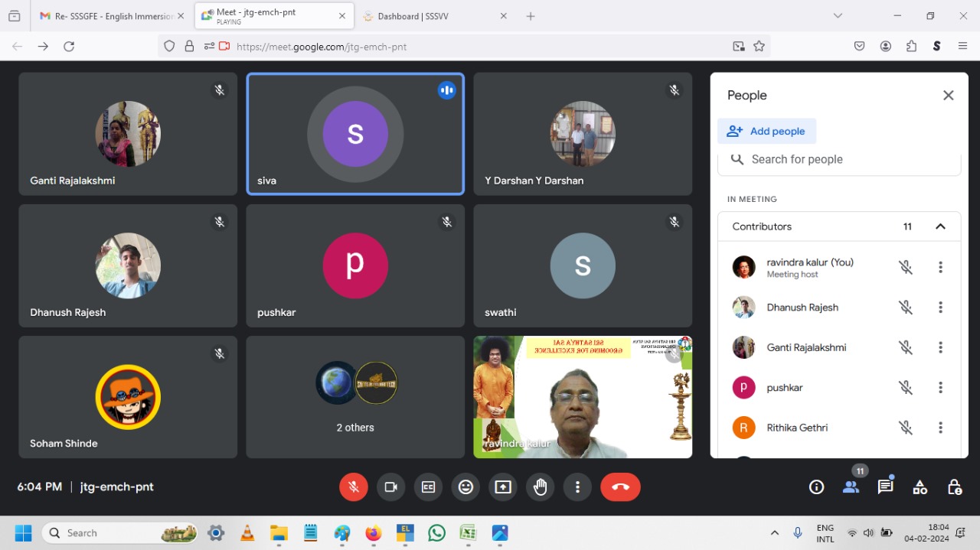Viewport: 980px width, 550px height.
Task: Open host controls lock icon
Action: [x=954, y=487]
